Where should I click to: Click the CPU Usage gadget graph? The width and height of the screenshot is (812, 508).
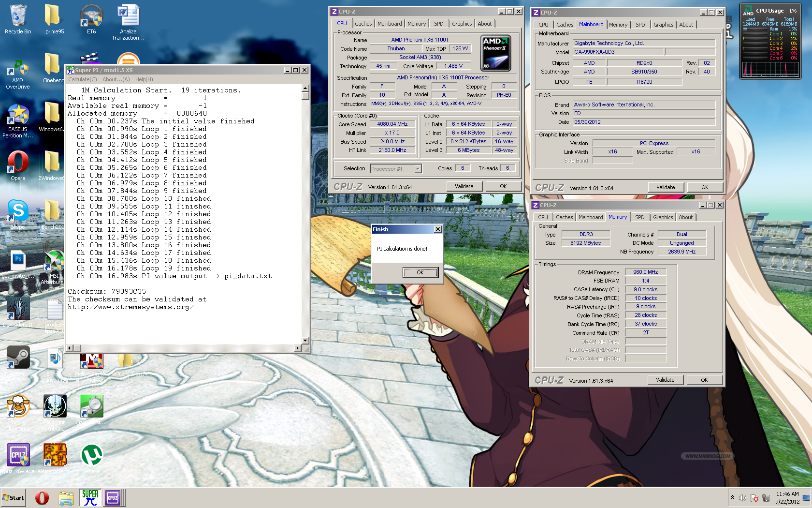point(770,69)
